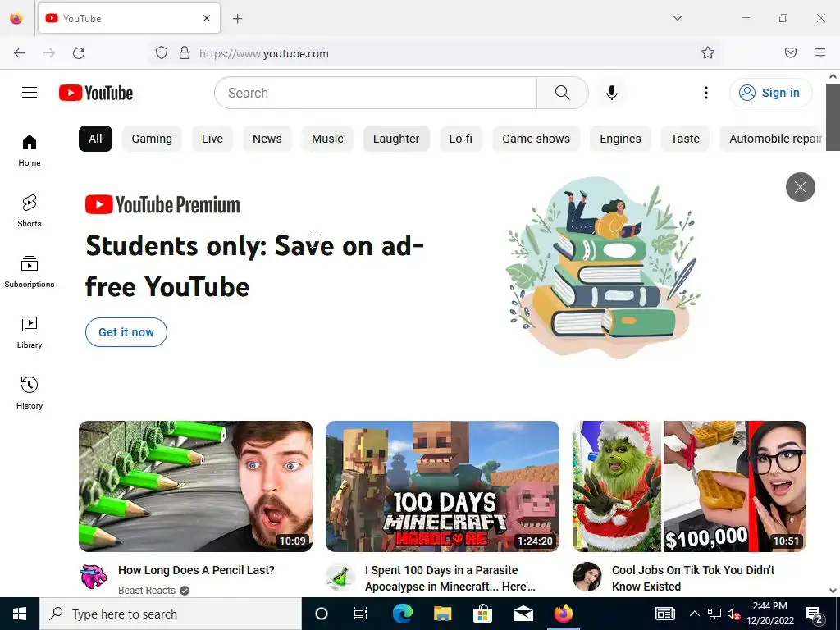Click Get it now button
This screenshot has height=630, width=840.
[126, 332]
